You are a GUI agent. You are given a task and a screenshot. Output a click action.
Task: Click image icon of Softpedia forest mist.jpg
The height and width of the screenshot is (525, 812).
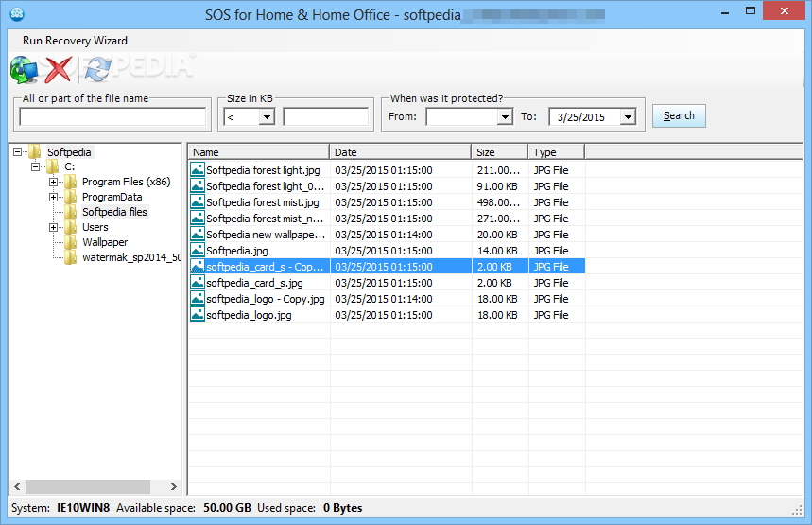pos(198,202)
